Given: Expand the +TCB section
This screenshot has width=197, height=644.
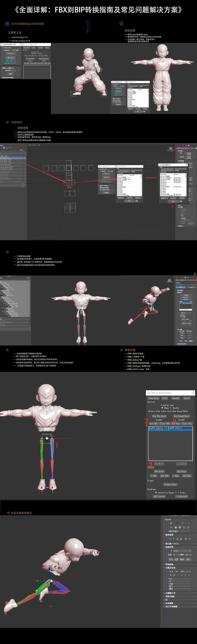Looking at the screenshot, I should (x=170, y=579).
